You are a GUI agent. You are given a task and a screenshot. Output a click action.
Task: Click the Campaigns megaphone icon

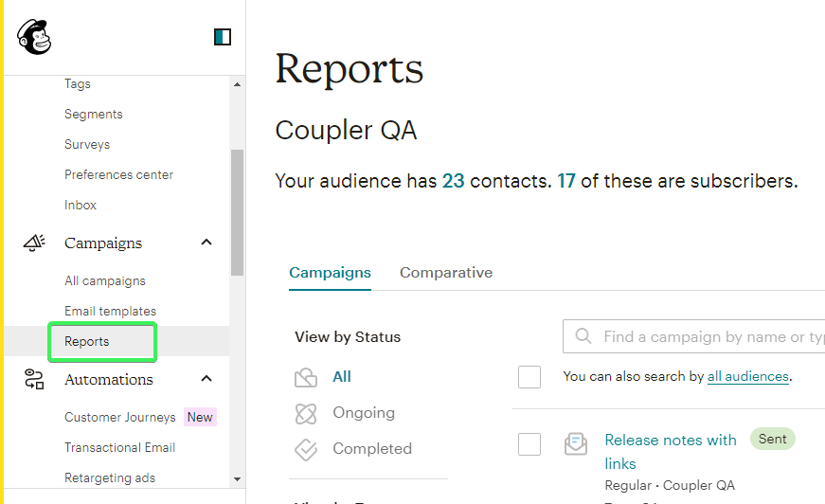[34, 243]
